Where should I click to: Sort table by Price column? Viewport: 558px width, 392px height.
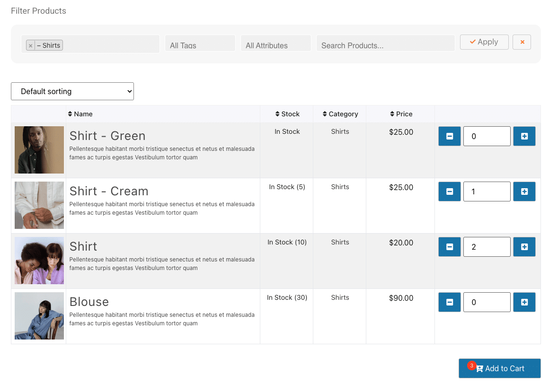pyautogui.click(x=401, y=114)
